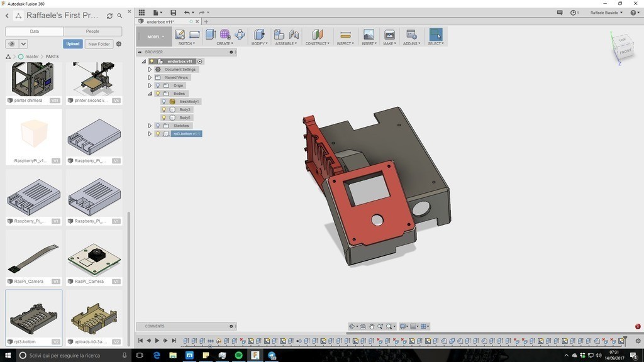Hide Body3 using its lightbulb
The image size is (644, 362).
[164, 109]
